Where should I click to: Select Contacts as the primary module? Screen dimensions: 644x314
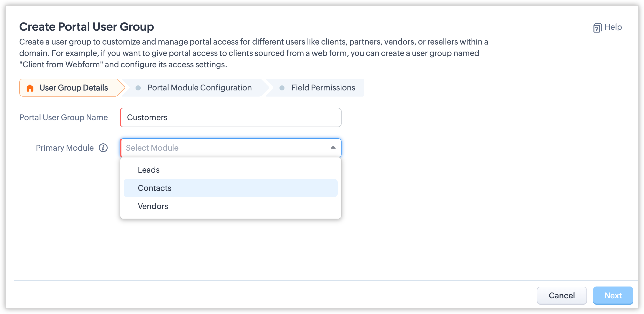click(154, 188)
